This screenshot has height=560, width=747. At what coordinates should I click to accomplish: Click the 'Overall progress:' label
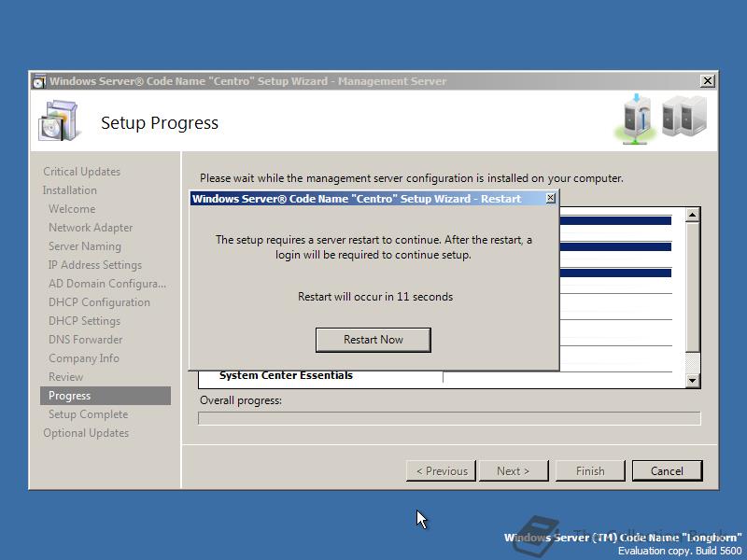tap(241, 400)
